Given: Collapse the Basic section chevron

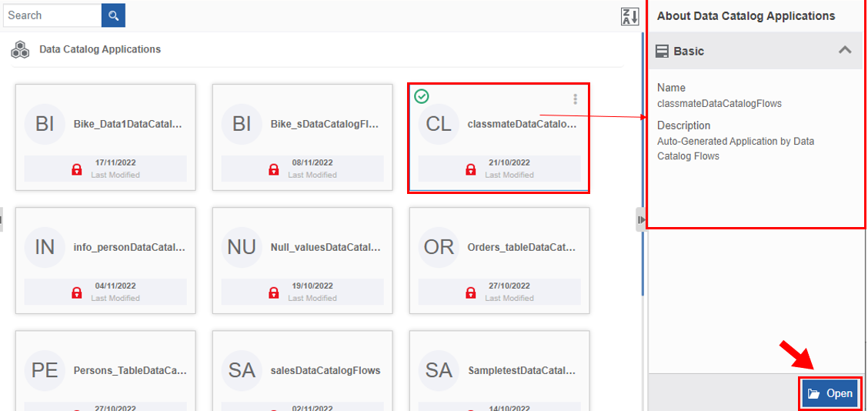Looking at the screenshot, I should point(845,50).
